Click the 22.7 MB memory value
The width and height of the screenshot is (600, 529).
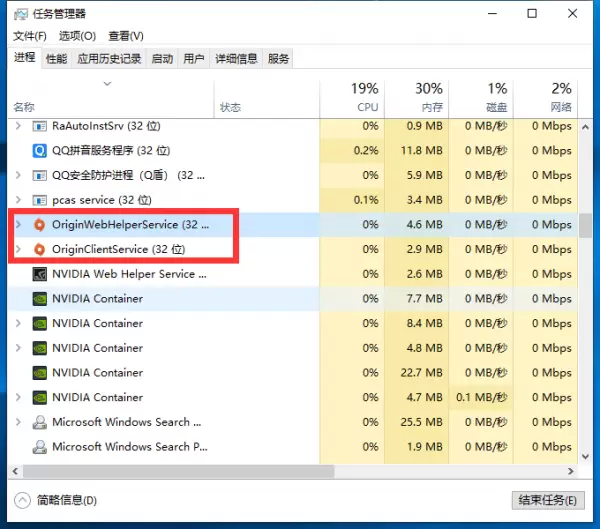coord(421,372)
